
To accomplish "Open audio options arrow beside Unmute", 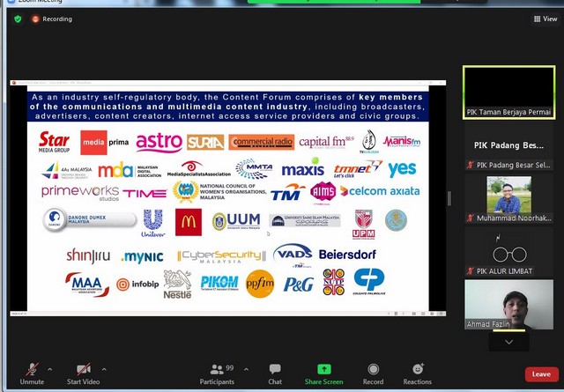I will (50, 369).
